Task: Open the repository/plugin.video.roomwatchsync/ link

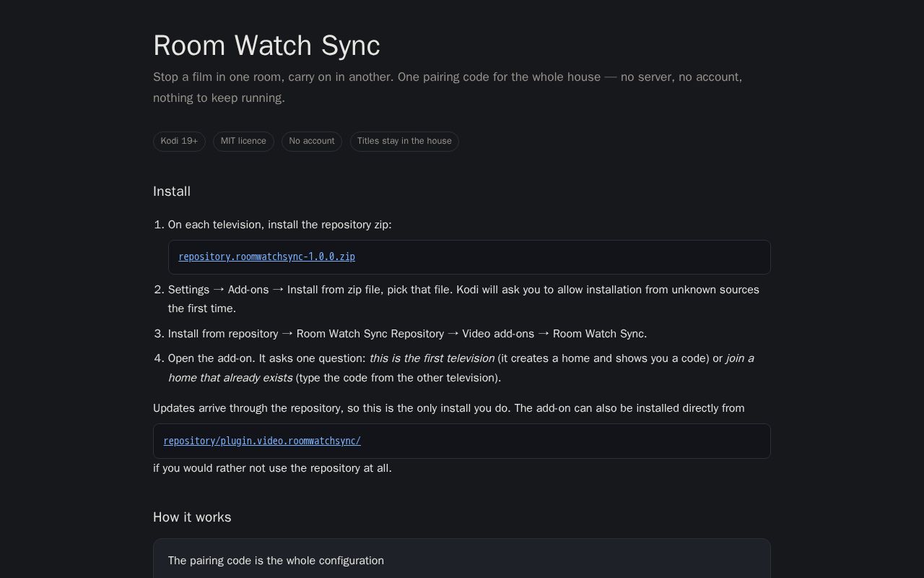Action: 262,441
